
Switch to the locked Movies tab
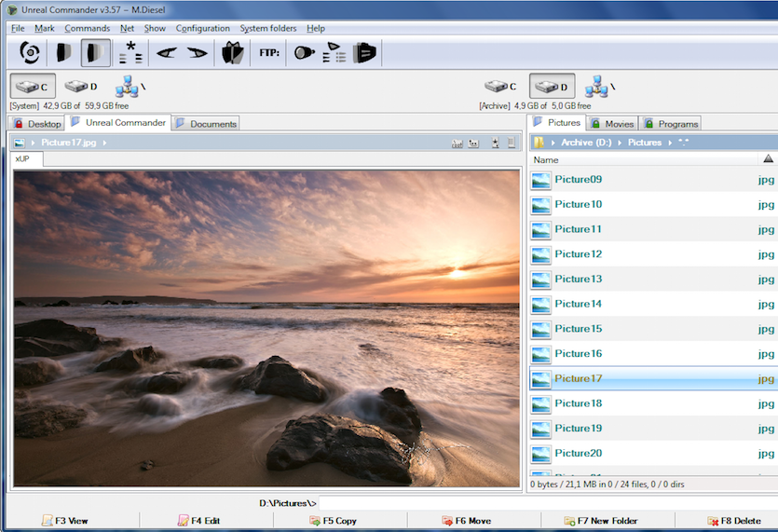tap(612, 124)
